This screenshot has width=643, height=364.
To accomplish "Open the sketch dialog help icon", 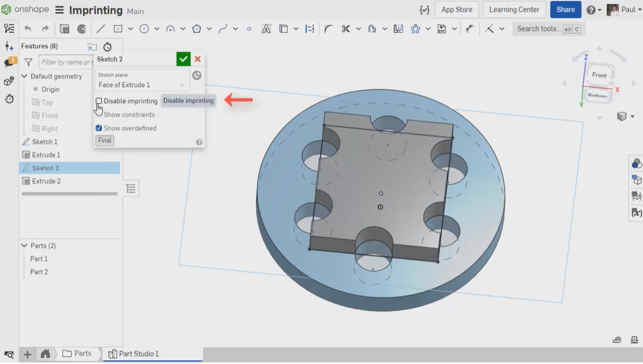I will [x=199, y=142].
